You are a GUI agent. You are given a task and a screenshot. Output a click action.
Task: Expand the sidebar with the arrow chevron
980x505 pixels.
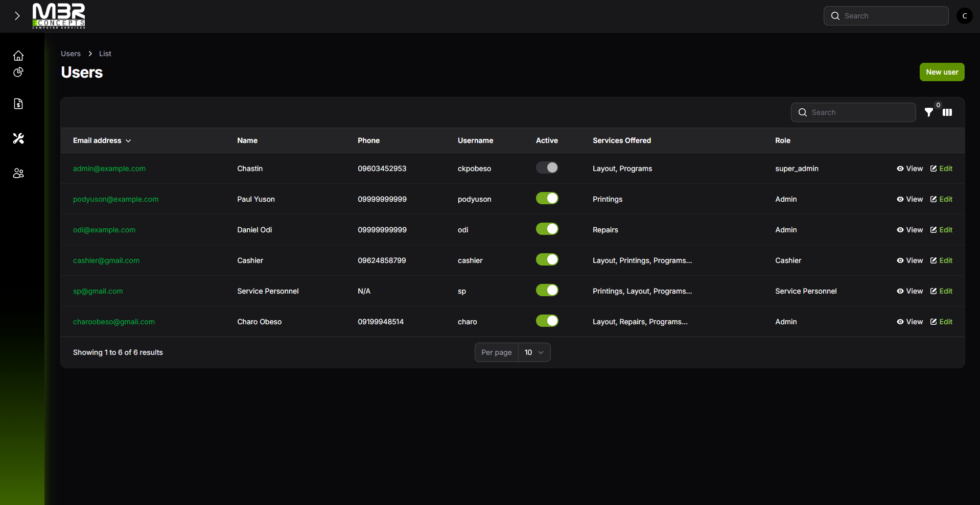(x=17, y=16)
